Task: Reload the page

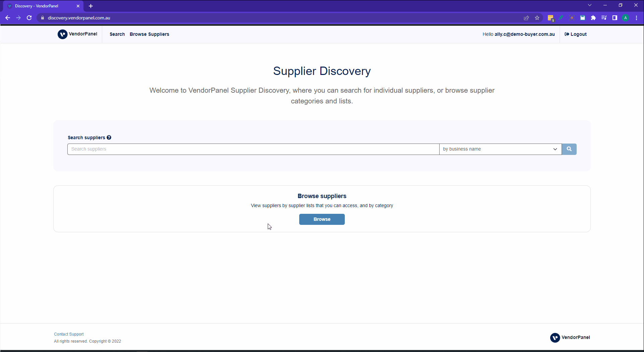Action: [29, 18]
